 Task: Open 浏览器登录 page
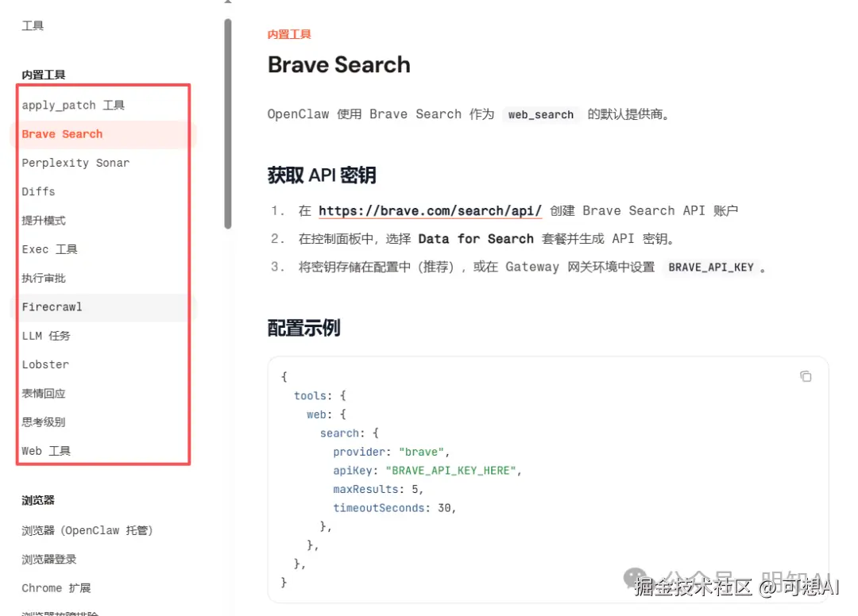(49, 559)
